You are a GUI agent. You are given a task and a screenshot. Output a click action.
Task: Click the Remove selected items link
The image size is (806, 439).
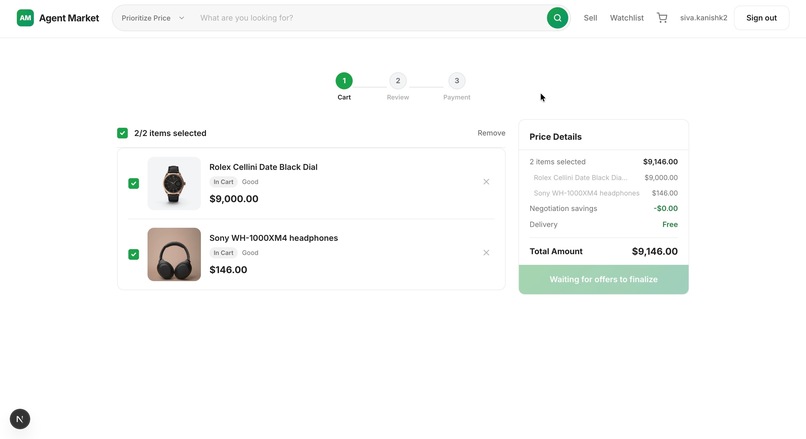coord(491,133)
